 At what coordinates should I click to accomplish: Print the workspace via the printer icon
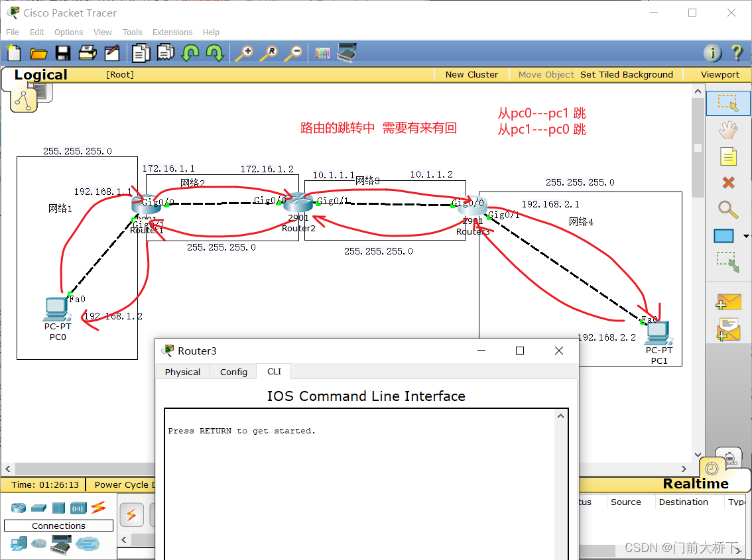(x=88, y=53)
